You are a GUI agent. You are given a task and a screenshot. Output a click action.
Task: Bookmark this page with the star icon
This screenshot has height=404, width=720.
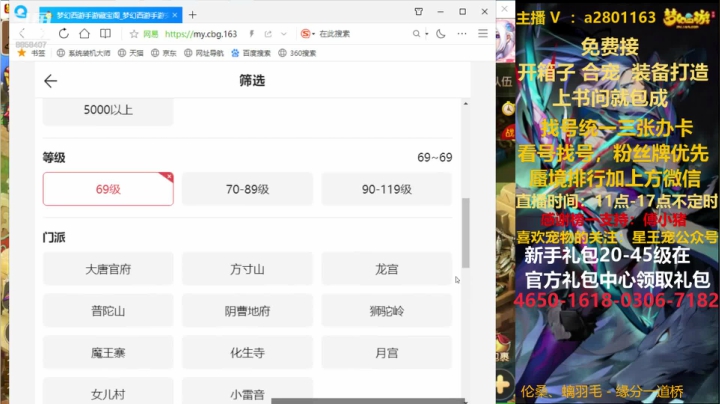coord(134,34)
